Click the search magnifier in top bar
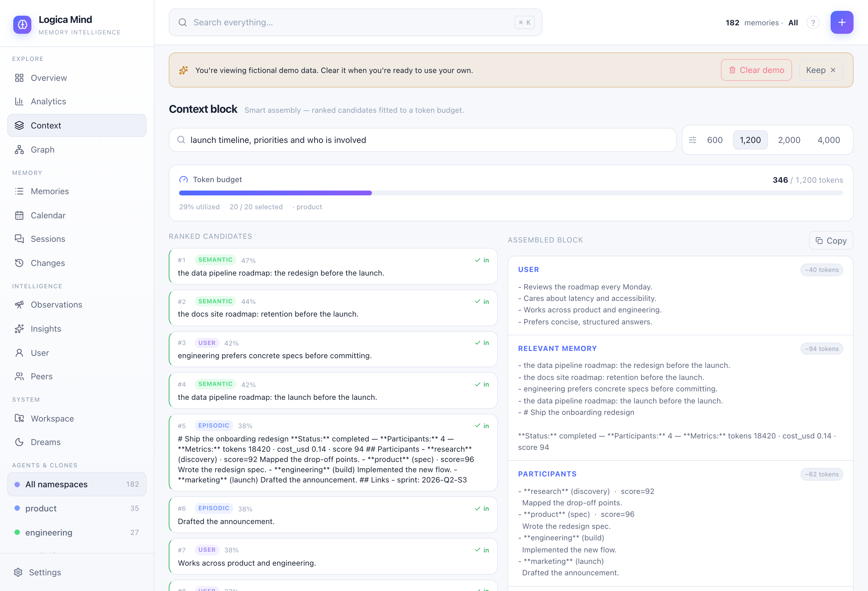The height and width of the screenshot is (591, 868). (183, 22)
